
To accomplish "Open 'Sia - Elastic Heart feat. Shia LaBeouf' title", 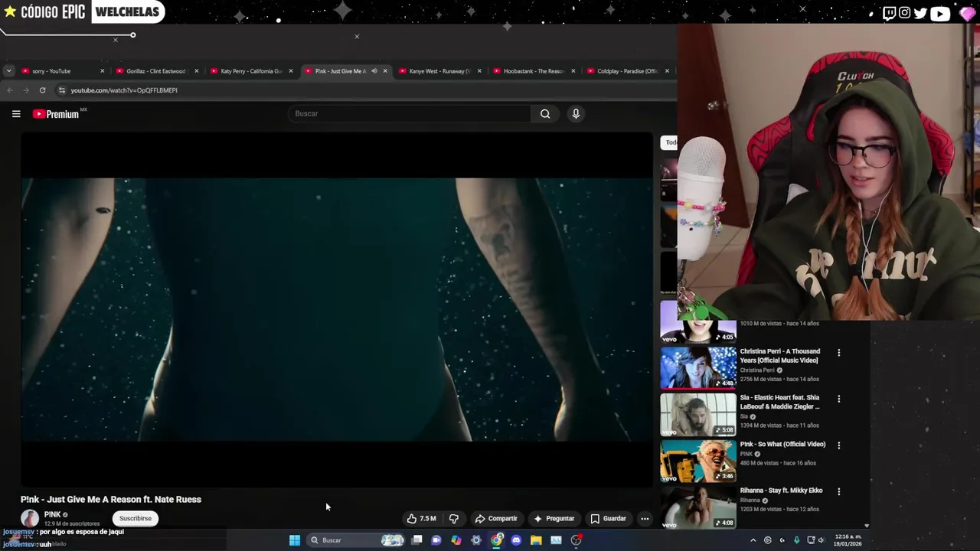I will pyautogui.click(x=779, y=402).
